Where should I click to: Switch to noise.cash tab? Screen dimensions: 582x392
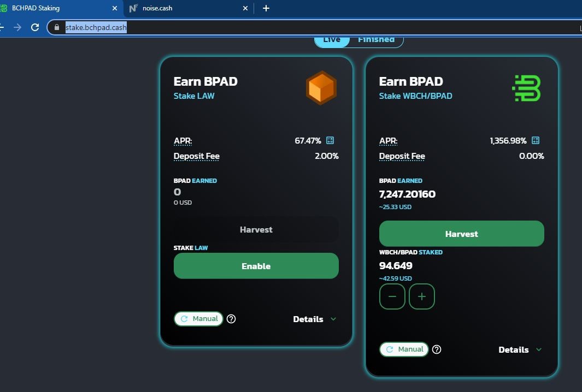189,8
